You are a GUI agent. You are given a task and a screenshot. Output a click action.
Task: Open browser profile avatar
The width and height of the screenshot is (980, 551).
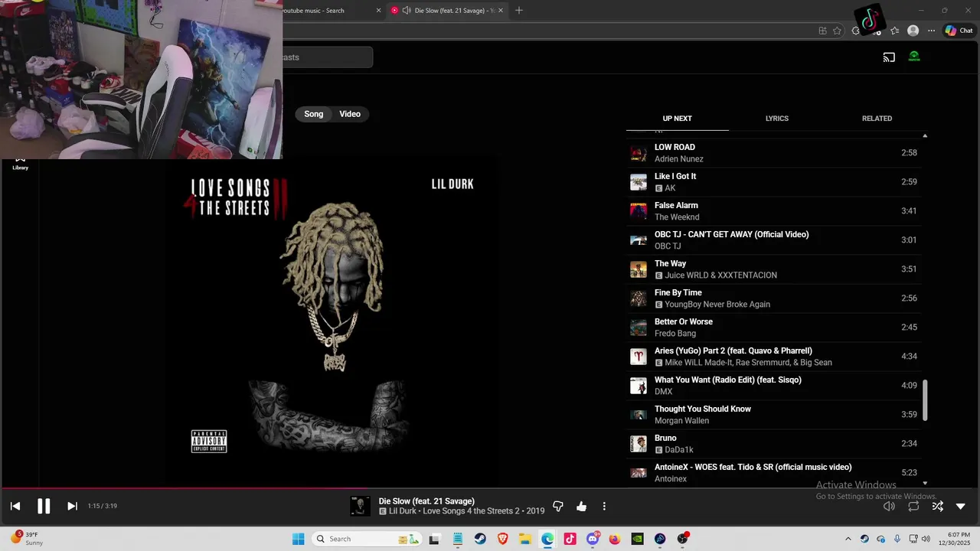tap(913, 31)
